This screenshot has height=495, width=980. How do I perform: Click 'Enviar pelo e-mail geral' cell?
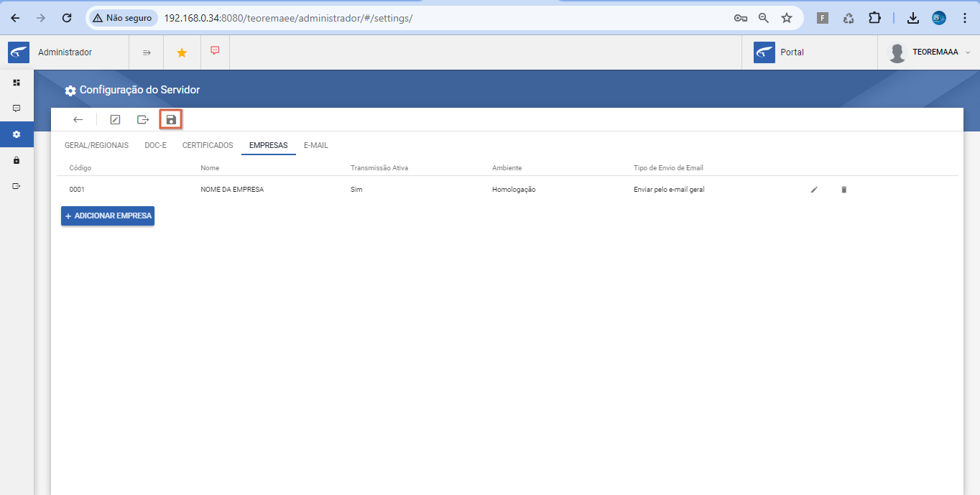coord(669,190)
